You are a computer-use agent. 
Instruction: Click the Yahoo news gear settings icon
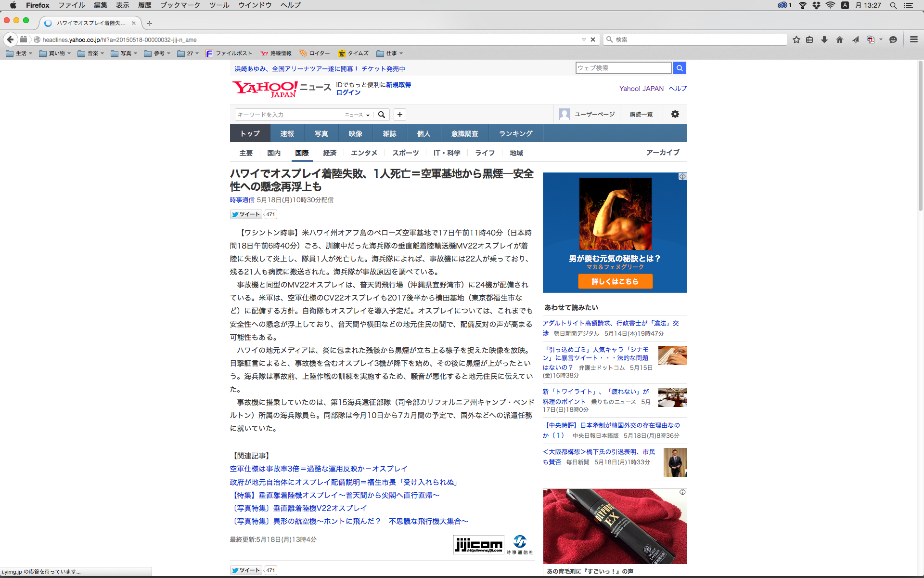point(675,114)
